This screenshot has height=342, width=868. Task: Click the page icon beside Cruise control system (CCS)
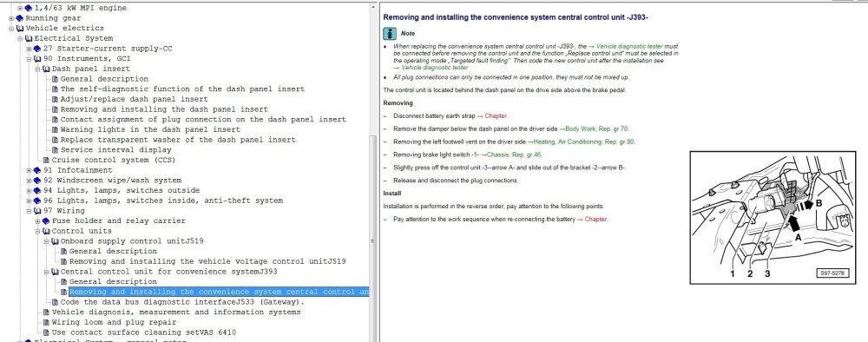point(47,160)
